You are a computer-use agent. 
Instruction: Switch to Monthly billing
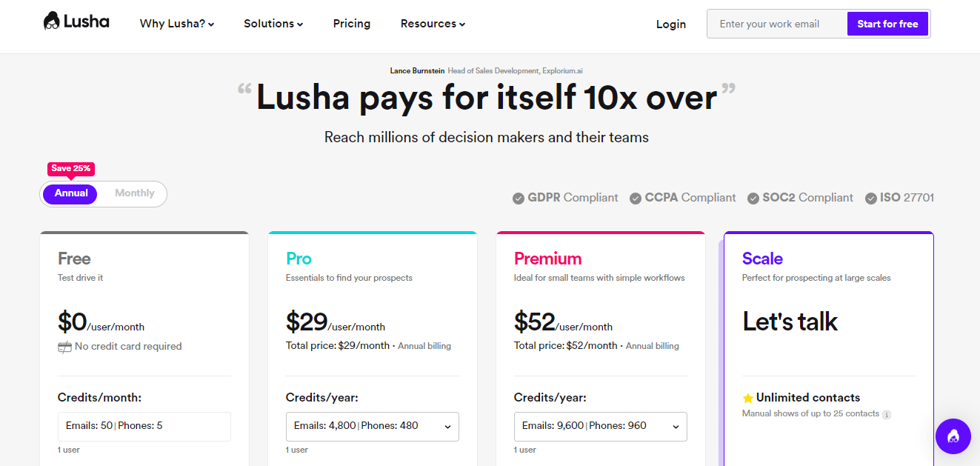134,193
